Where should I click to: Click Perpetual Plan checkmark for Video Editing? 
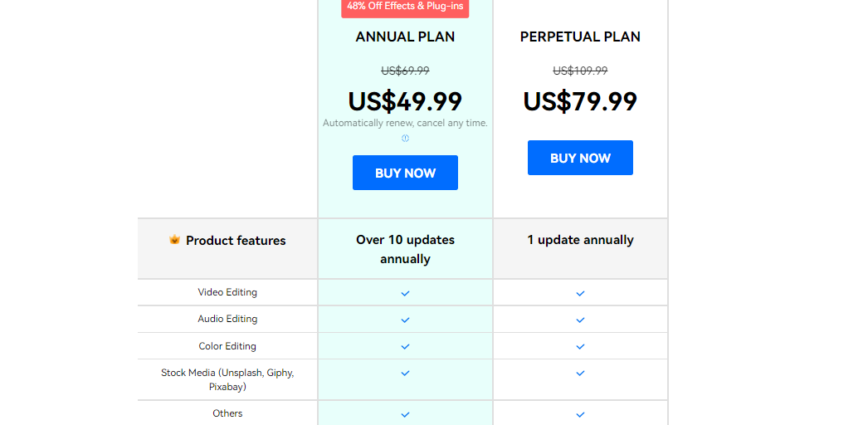pyautogui.click(x=580, y=293)
